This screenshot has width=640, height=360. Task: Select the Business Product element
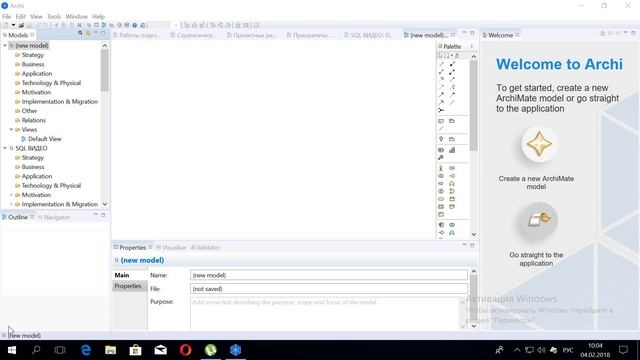click(x=441, y=214)
